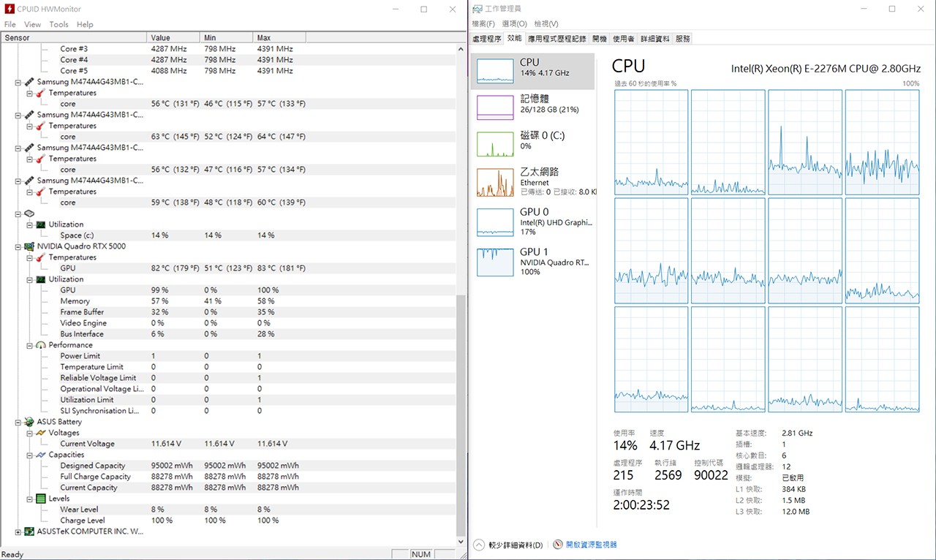
Task: Open the Tools menu in HWMonitor
Action: (x=58, y=24)
